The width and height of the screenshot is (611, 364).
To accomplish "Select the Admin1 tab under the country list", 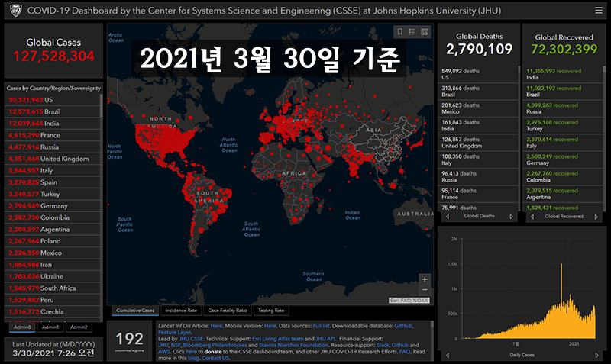I will (x=50, y=327).
